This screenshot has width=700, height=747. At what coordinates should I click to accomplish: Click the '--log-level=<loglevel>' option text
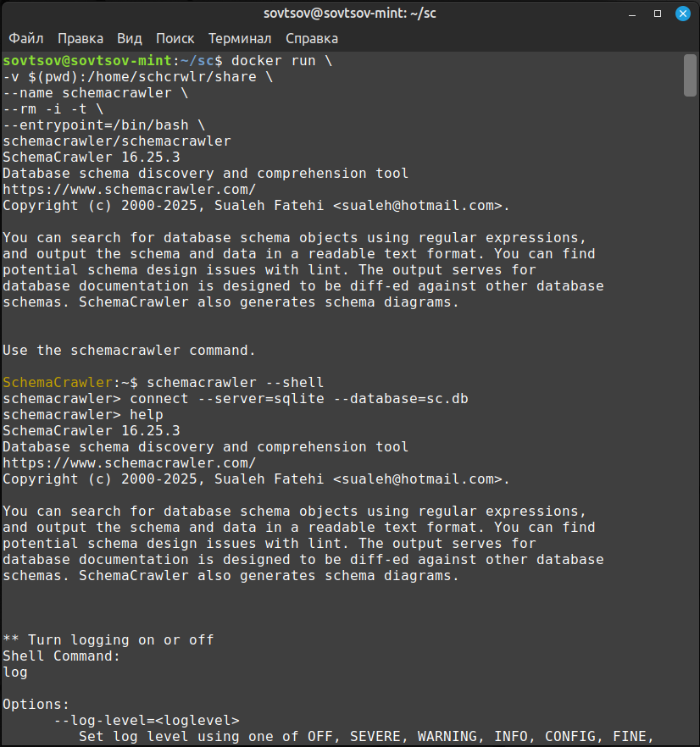pos(147,721)
